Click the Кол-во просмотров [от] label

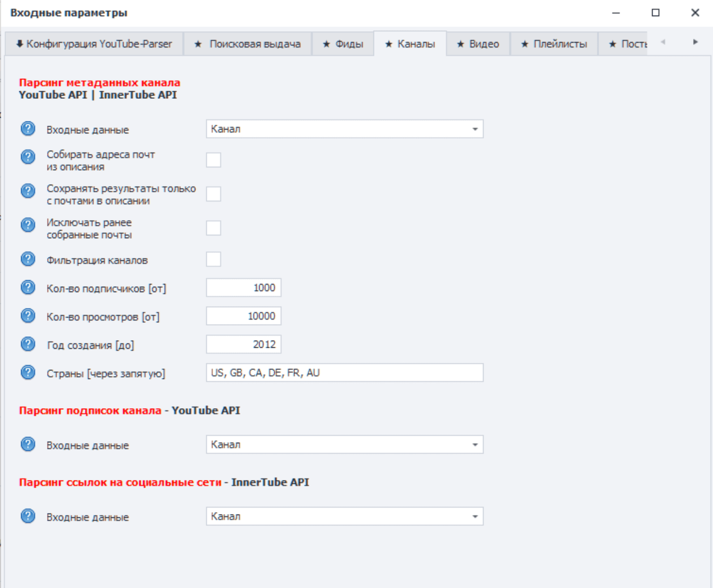coord(103,317)
